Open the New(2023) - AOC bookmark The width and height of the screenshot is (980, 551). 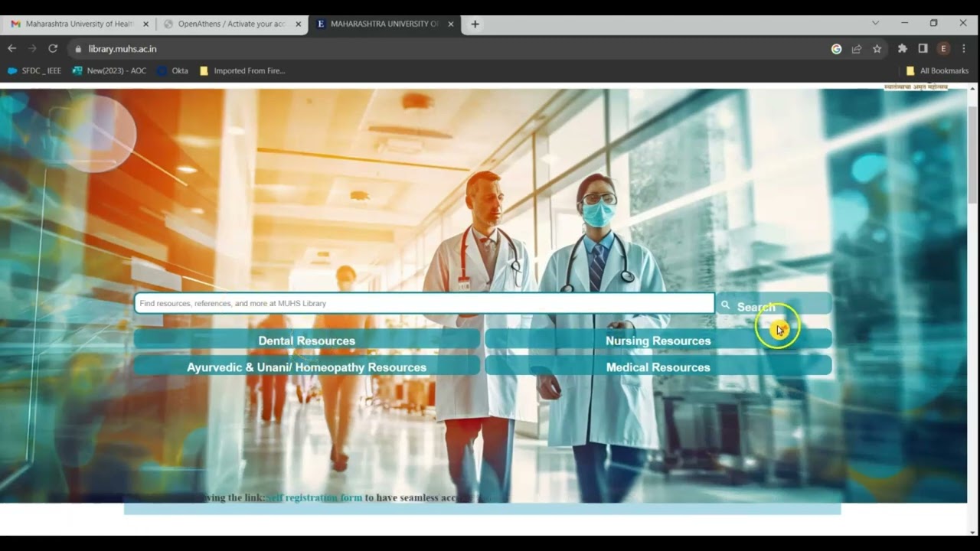click(109, 70)
